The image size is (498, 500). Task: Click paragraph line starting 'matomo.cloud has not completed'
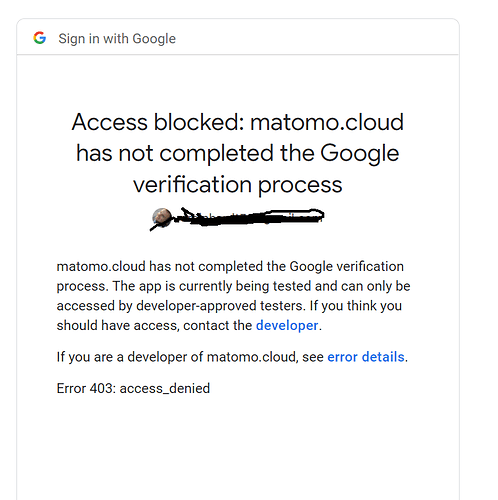(x=230, y=267)
